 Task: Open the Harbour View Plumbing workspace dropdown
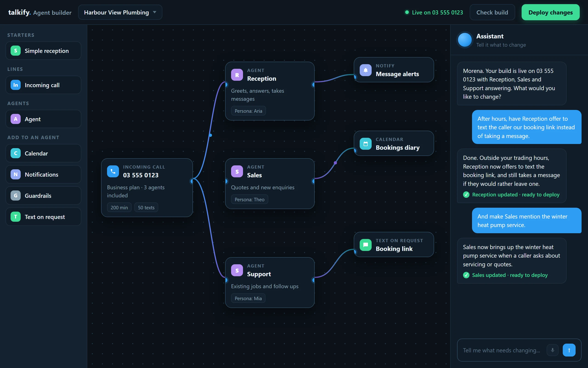click(x=120, y=12)
